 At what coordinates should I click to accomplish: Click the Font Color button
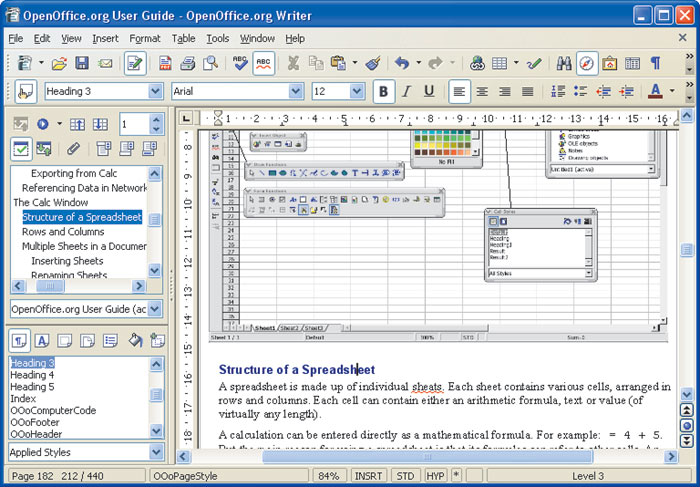(655, 91)
